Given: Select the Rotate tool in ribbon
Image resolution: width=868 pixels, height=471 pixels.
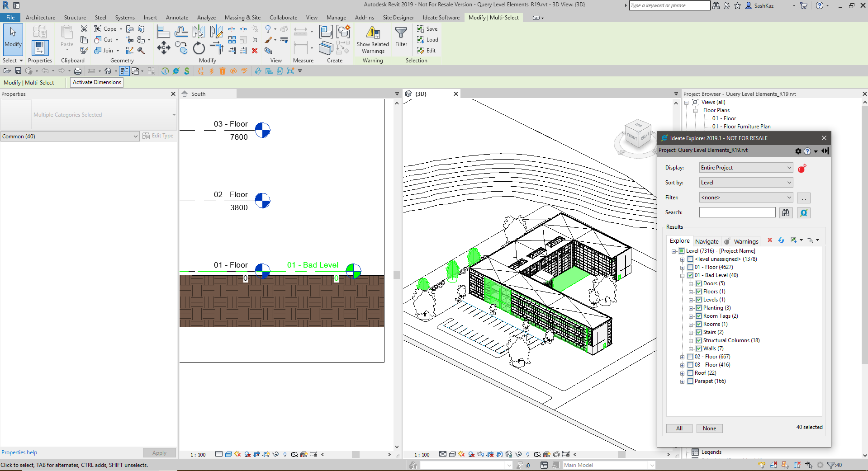Looking at the screenshot, I should pos(199,48).
